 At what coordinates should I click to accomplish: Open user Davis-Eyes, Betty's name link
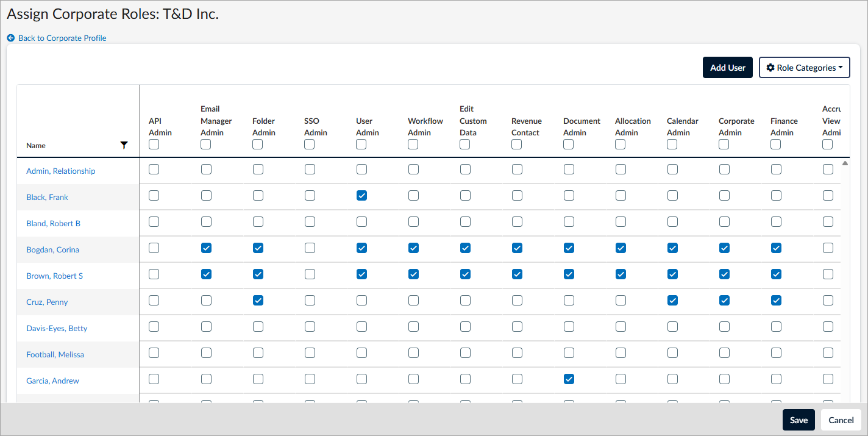57,328
